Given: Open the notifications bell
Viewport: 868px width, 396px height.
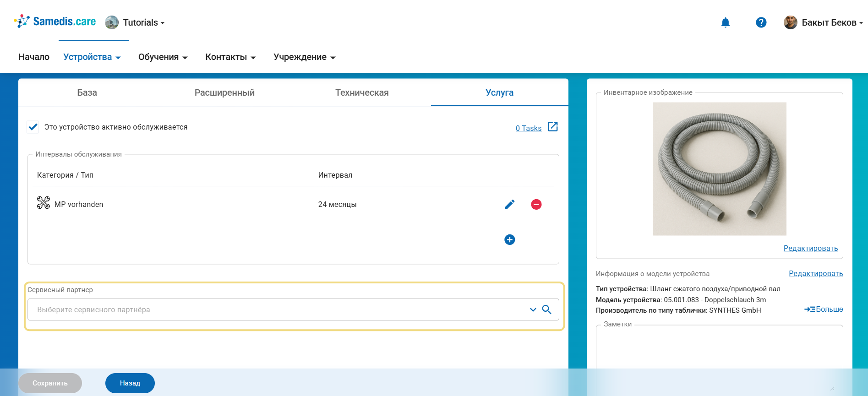Looking at the screenshot, I should (726, 22).
